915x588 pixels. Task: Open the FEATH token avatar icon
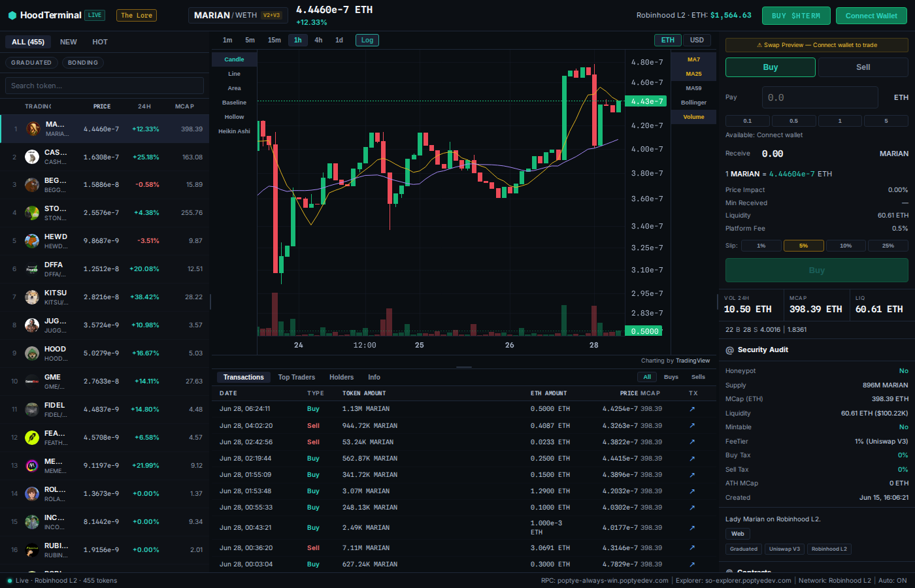[32, 438]
